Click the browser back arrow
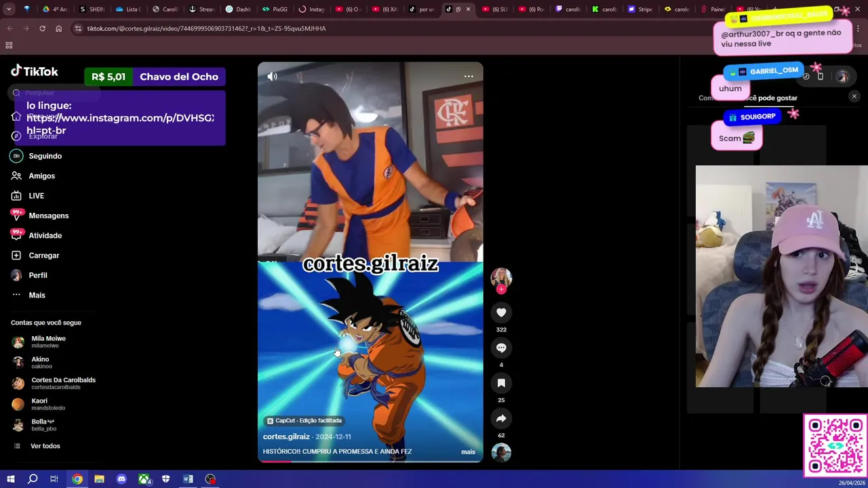The width and height of the screenshot is (868, 488). 9,28
